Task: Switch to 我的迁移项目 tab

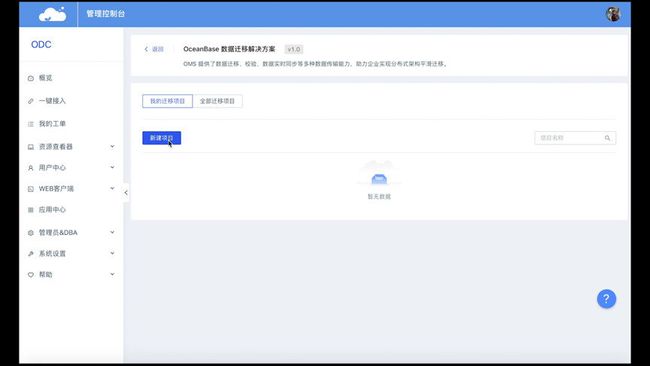Action: (x=167, y=101)
